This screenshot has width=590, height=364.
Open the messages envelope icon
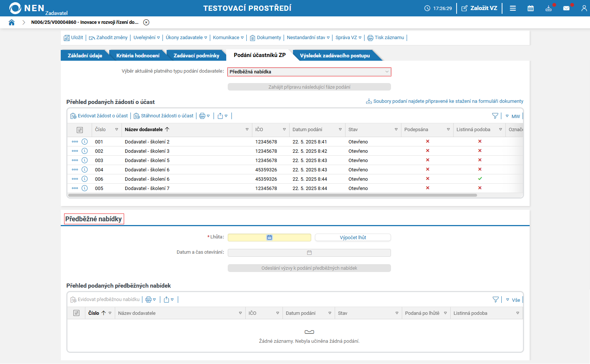tap(567, 8)
